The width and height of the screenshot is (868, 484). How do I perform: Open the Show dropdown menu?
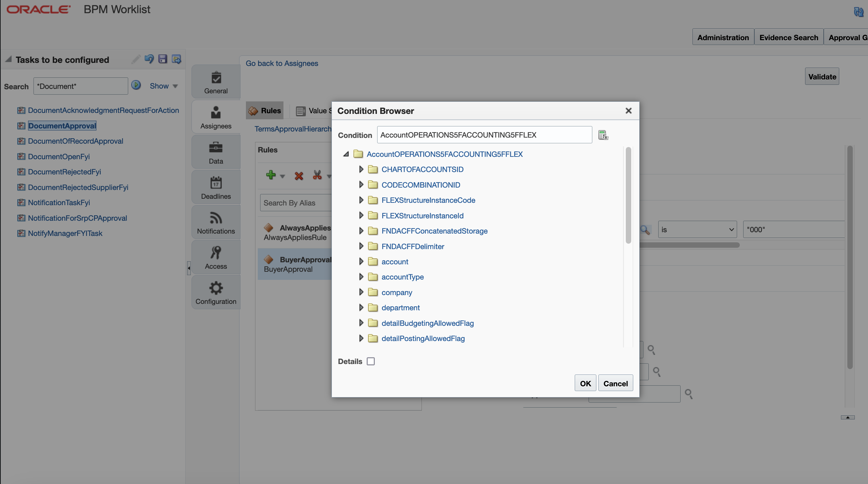[164, 86]
